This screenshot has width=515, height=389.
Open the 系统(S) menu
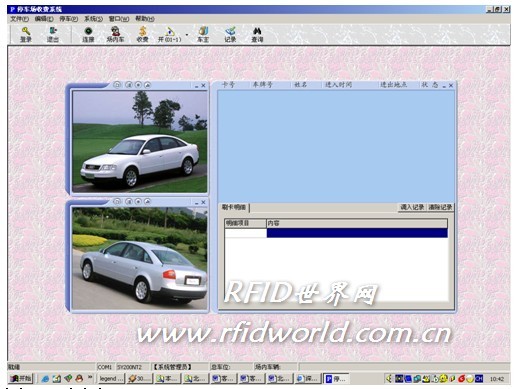pyautogui.click(x=93, y=19)
